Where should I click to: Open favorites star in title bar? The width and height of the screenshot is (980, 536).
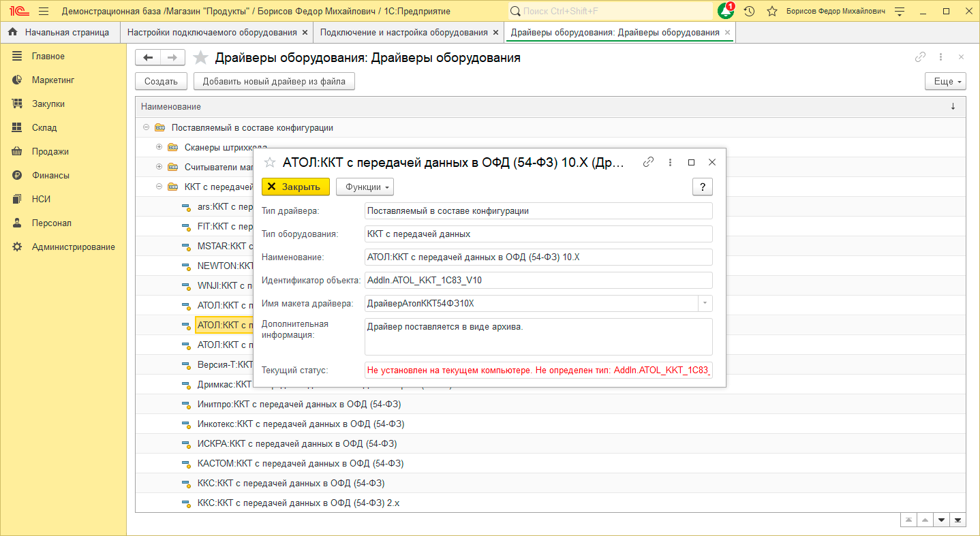point(772,12)
